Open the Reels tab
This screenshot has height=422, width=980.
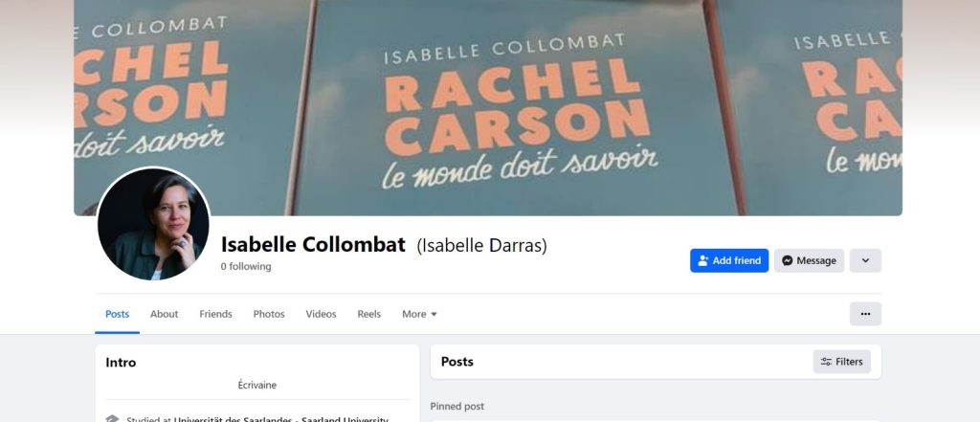(x=368, y=314)
